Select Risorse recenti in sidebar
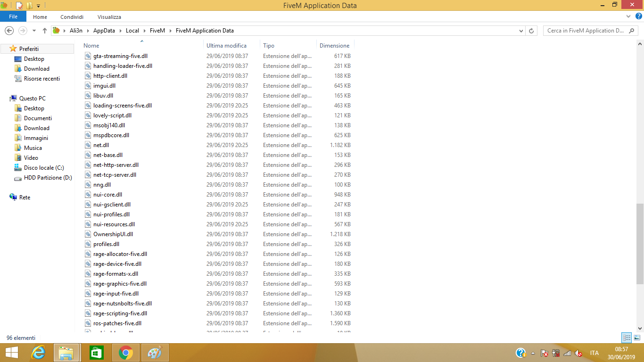This screenshot has width=644, height=362. tap(42, 79)
